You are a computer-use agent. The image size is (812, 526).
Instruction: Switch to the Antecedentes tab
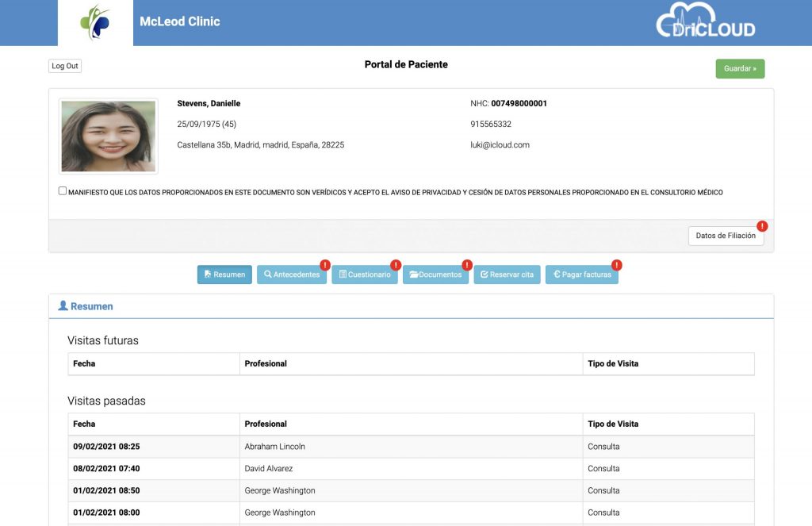(x=291, y=275)
